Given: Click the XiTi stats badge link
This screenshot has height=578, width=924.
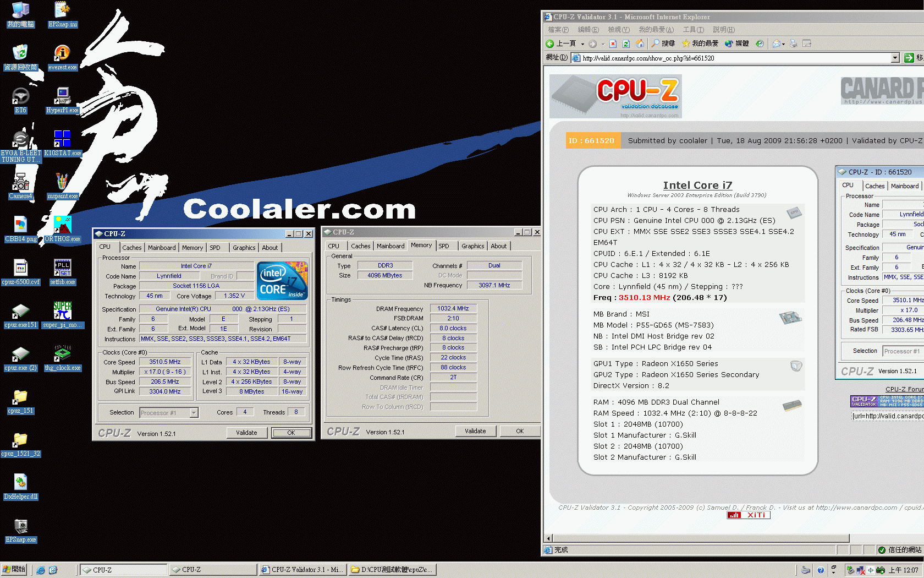Looking at the screenshot, I should 749,515.
